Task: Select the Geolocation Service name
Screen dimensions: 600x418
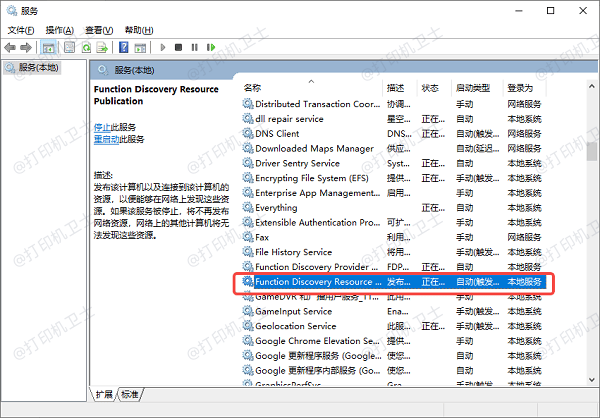Action: 296,326
